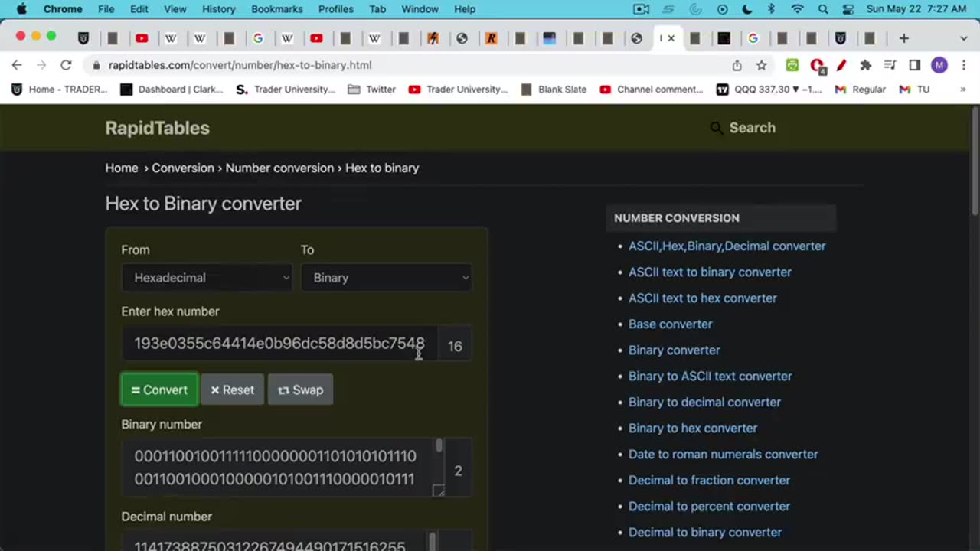Open Number conversion breadcrumb link
The width and height of the screenshot is (980, 551).
click(x=279, y=168)
